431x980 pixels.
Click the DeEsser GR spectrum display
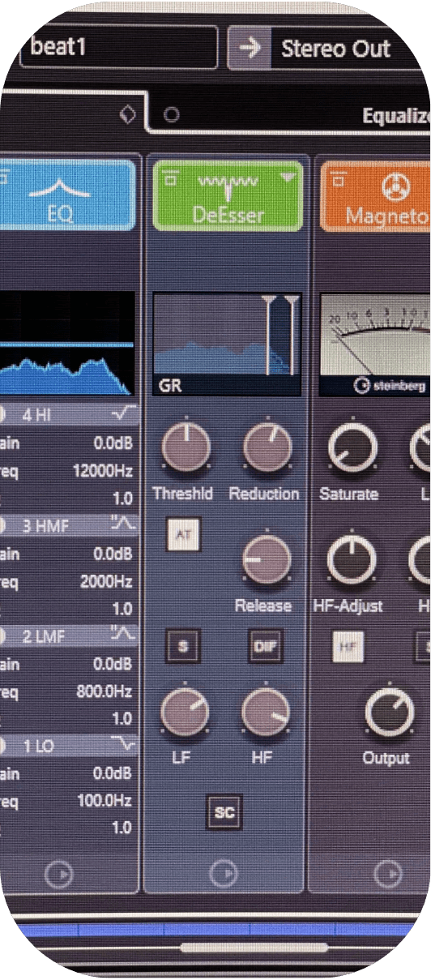227,345
